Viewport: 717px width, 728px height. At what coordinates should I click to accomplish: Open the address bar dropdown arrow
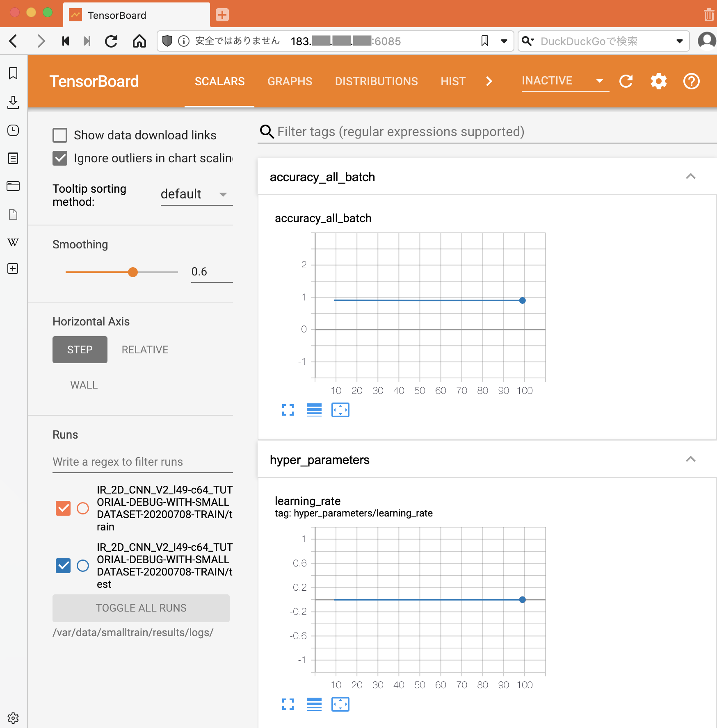[504, 41]
